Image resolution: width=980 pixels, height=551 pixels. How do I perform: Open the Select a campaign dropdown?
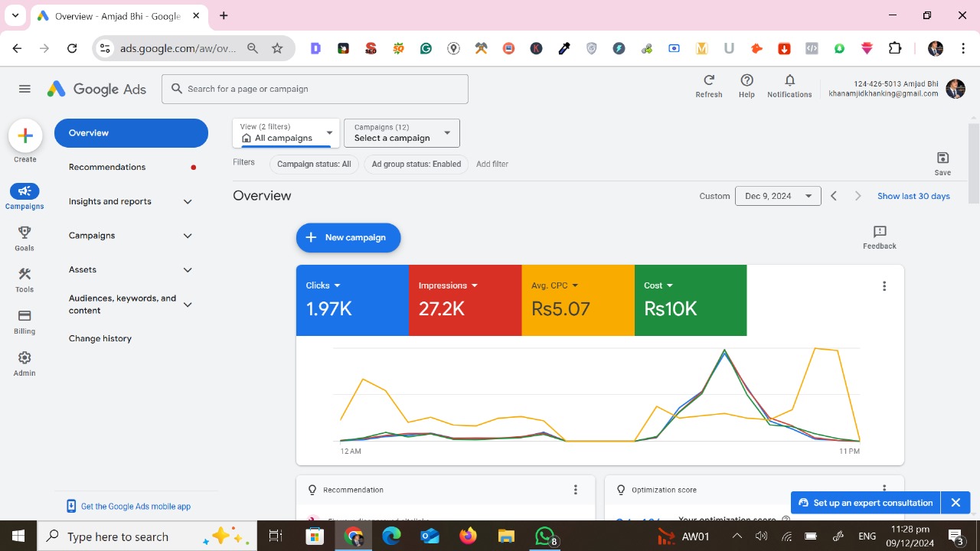(402, 133)
